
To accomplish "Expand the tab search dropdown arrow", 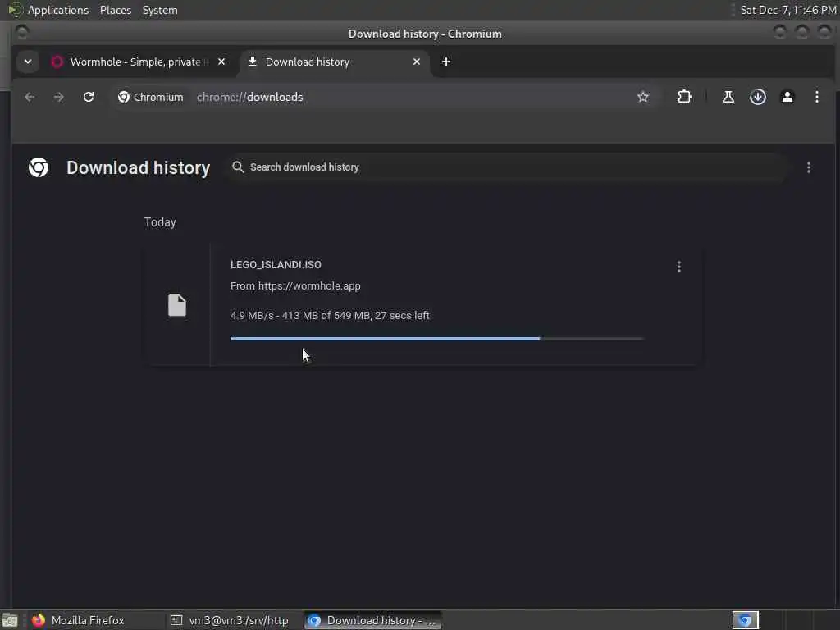I will pos(28,62).
